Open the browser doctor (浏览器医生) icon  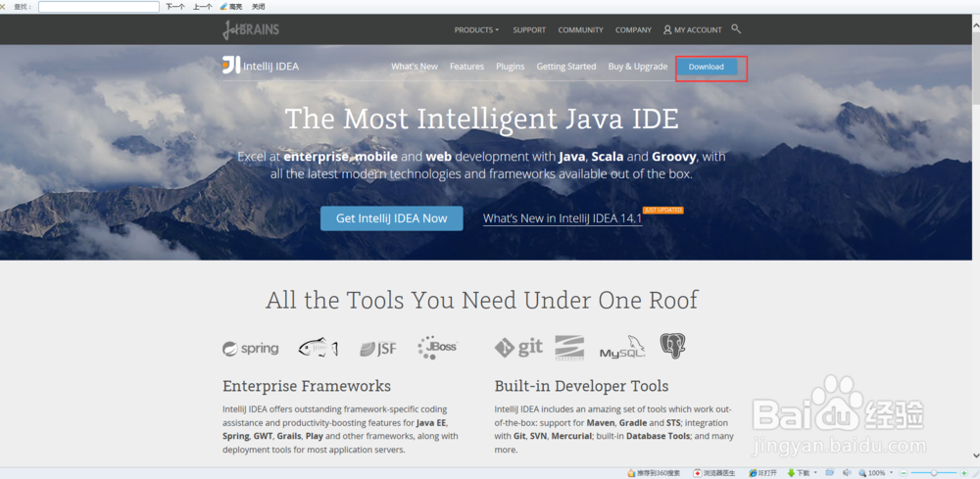coord(698,473)
